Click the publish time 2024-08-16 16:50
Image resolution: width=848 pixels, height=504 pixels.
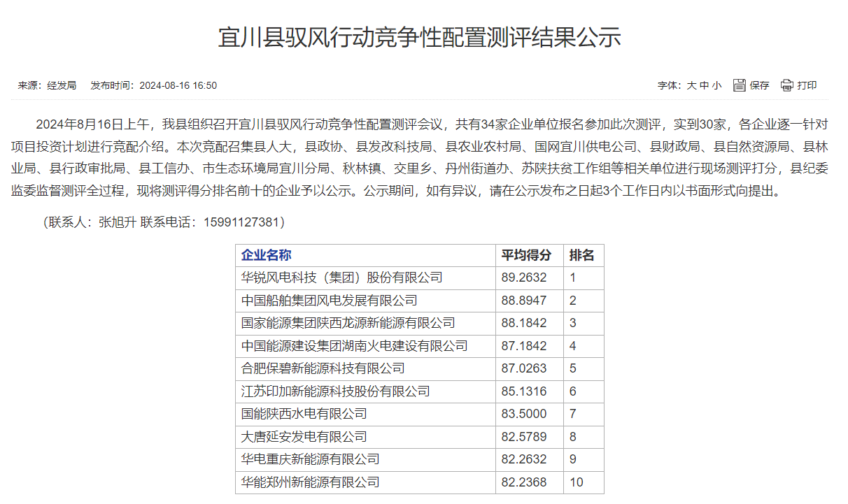coord(178,85)
